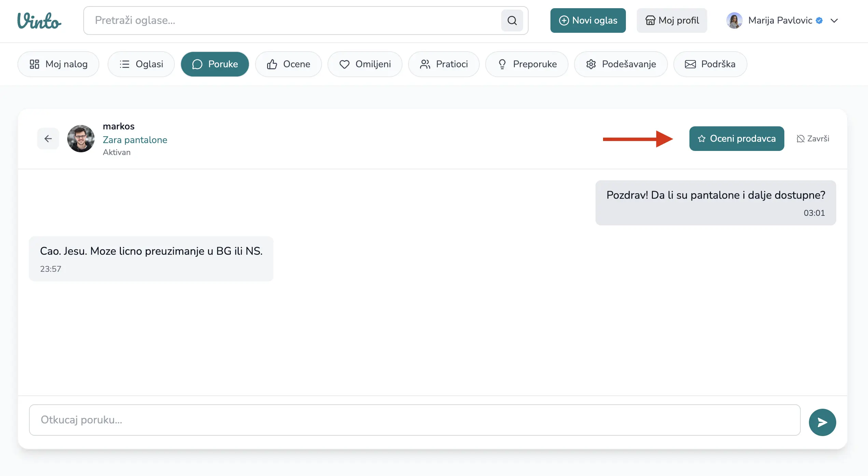The height and width of the screenshot is (476, 868).
Task: Click Završi to end the conversation
Action: tap(813, 139)
